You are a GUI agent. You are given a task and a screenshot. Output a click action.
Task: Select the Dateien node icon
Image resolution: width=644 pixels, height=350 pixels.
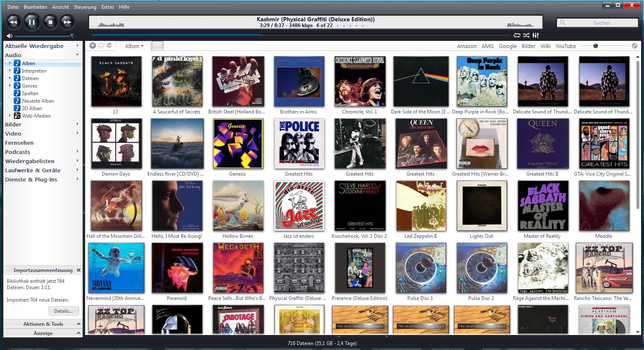[x=17, y=78]
